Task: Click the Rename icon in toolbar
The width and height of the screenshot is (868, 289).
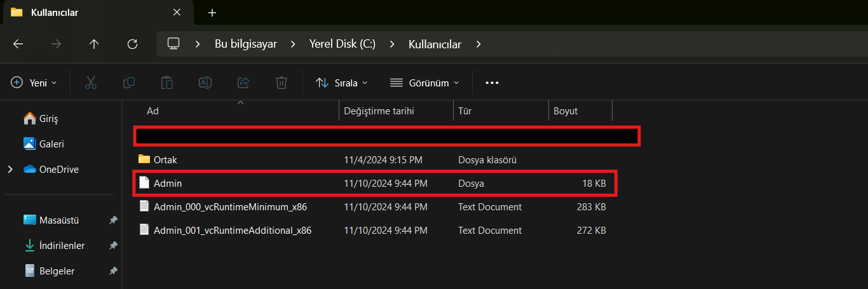Action: tap(205, 83)
